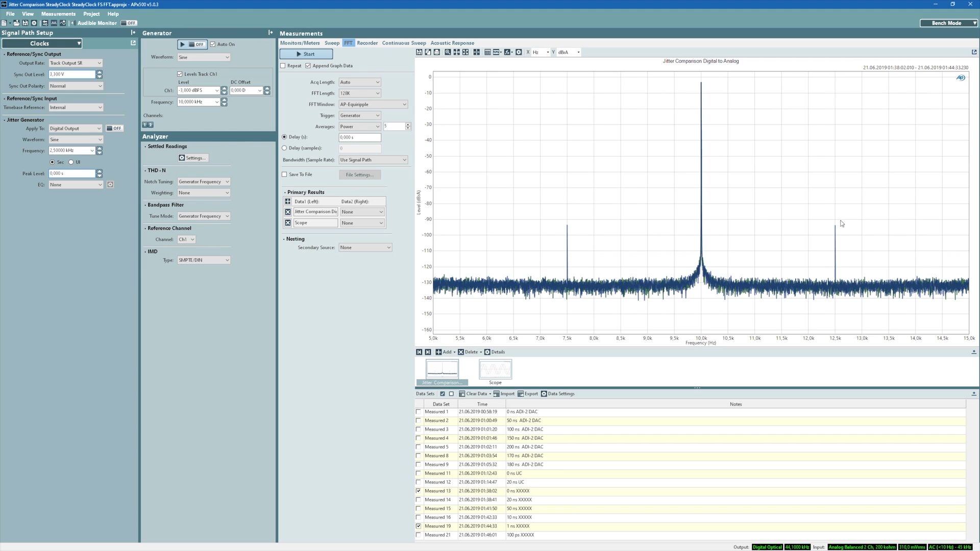980x551 pixels.
Task: Switch to the Recorder tab
Action: coord(367,43)
